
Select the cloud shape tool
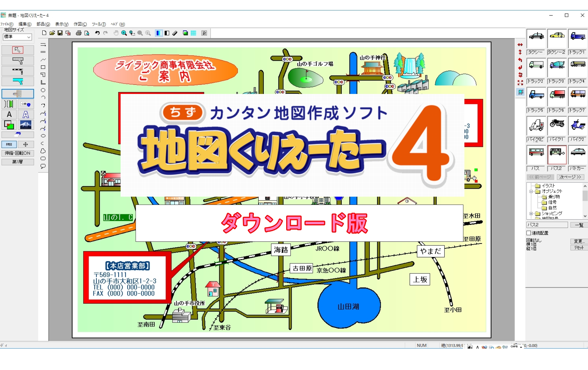pos(43,151)
